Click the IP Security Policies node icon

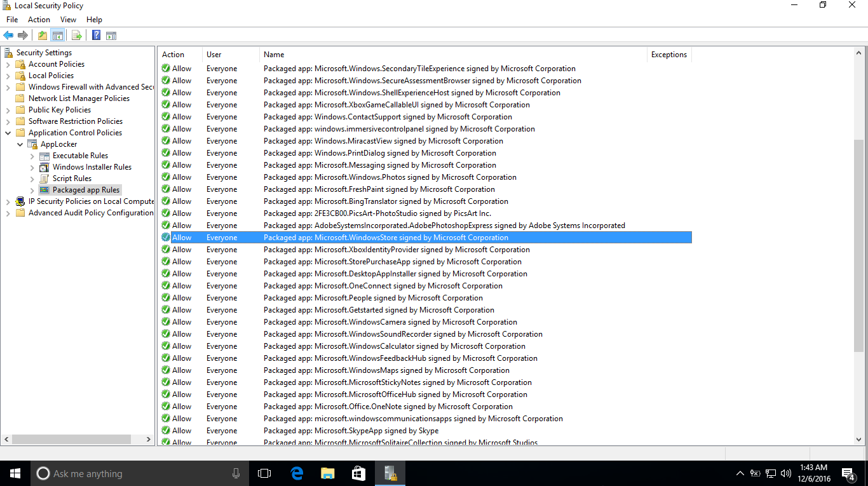[21, 201]
